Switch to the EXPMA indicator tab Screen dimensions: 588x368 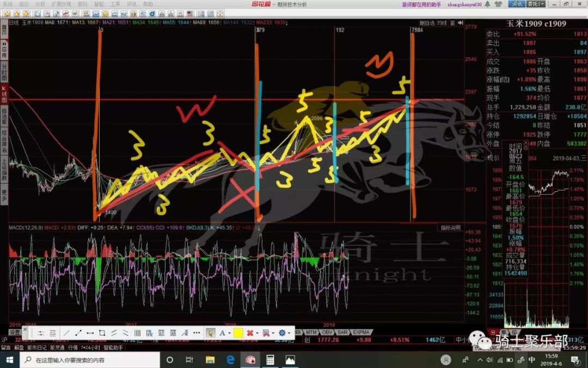point(362,333)
